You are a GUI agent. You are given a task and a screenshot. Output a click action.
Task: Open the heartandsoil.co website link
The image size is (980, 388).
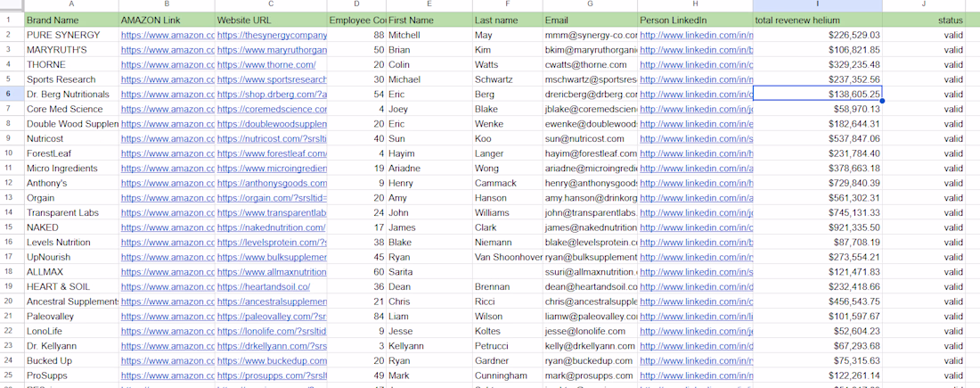[264, 286]
